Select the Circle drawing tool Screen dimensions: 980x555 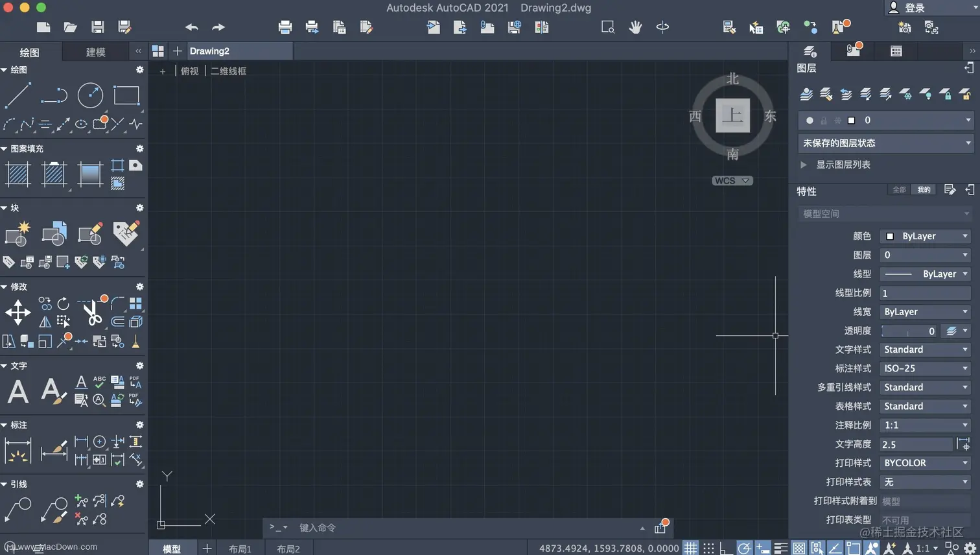[90, 95]
